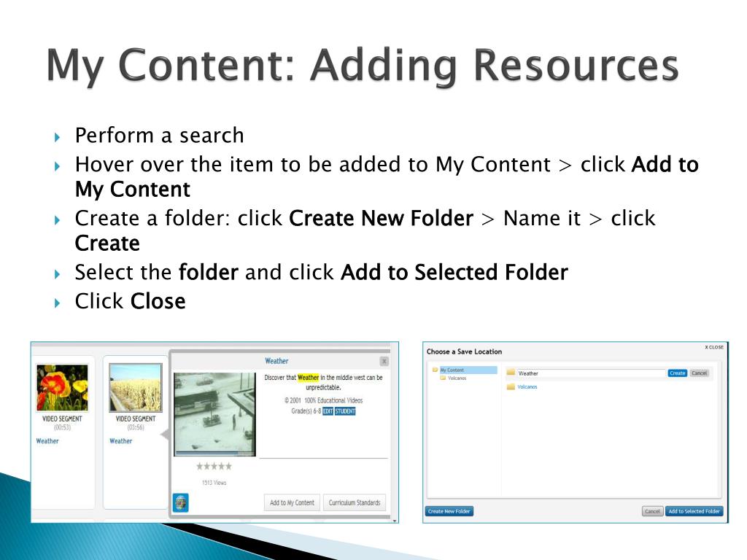Click the globe icon in Weather popup
The height and width of the screenshot is (560, 747).
(181, 502)
